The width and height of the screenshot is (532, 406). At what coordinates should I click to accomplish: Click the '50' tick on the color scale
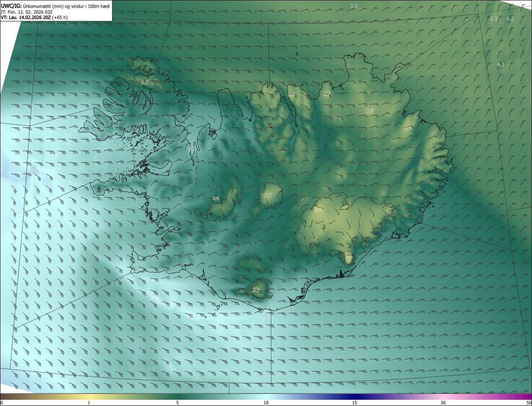[529, 403]
